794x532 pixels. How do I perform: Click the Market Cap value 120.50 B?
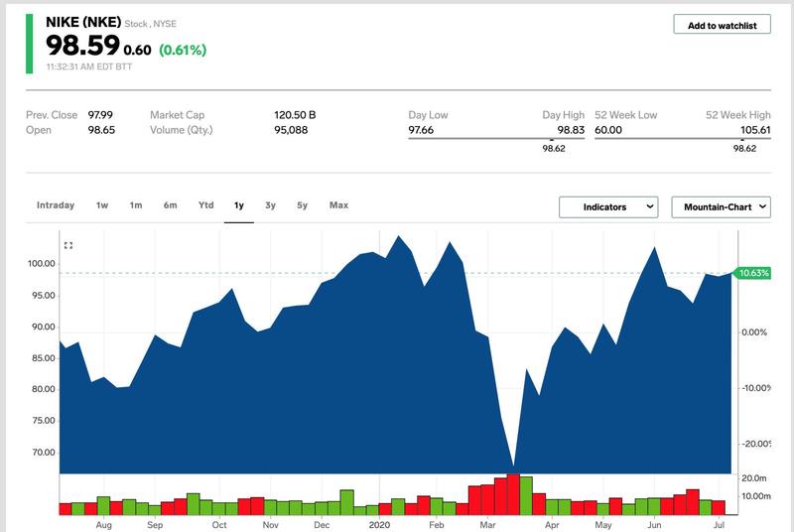pos(295,115)
